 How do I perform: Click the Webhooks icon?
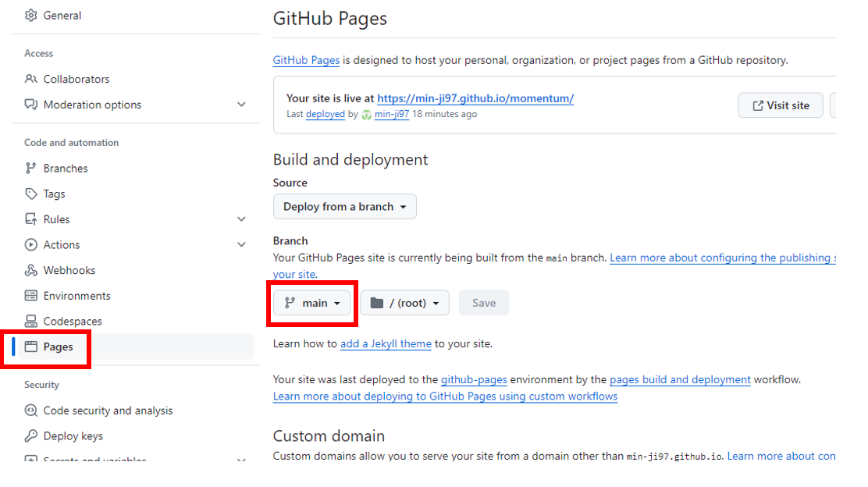coord(31,270)
